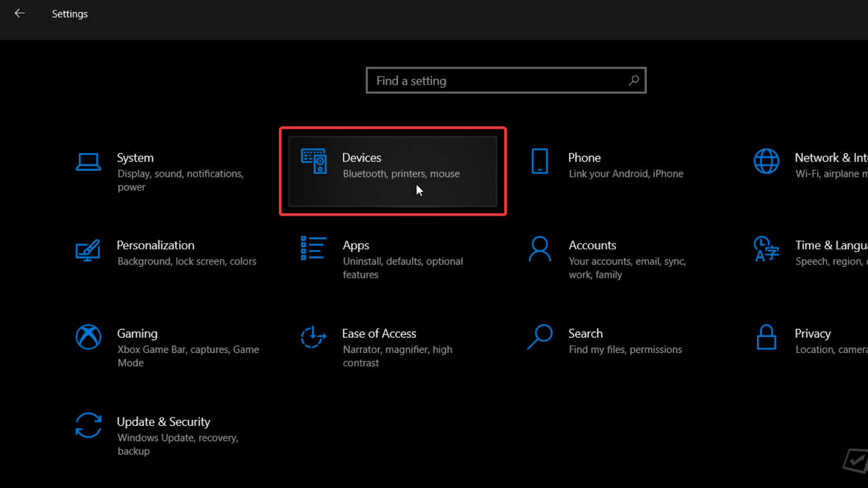Click the Phone icon
This screenshot has height=488, width=868.
pyautogui.click(x=539, y=161)
